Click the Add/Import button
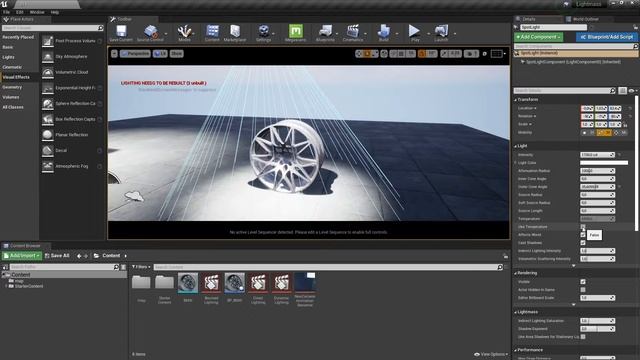The width and height of the screenshot is (640, 360). tap(22, 256)
